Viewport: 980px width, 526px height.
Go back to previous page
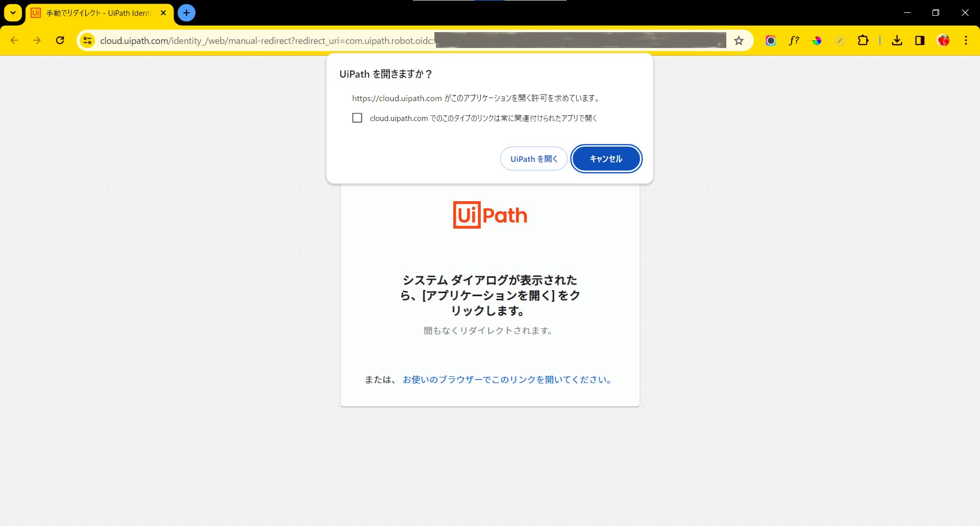(14, 40)
